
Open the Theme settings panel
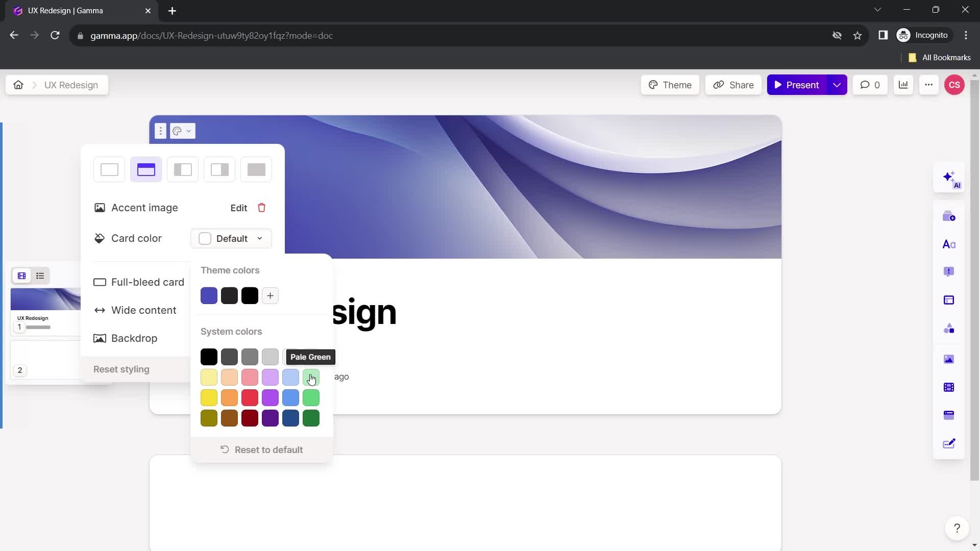click(x=672, y=85)
